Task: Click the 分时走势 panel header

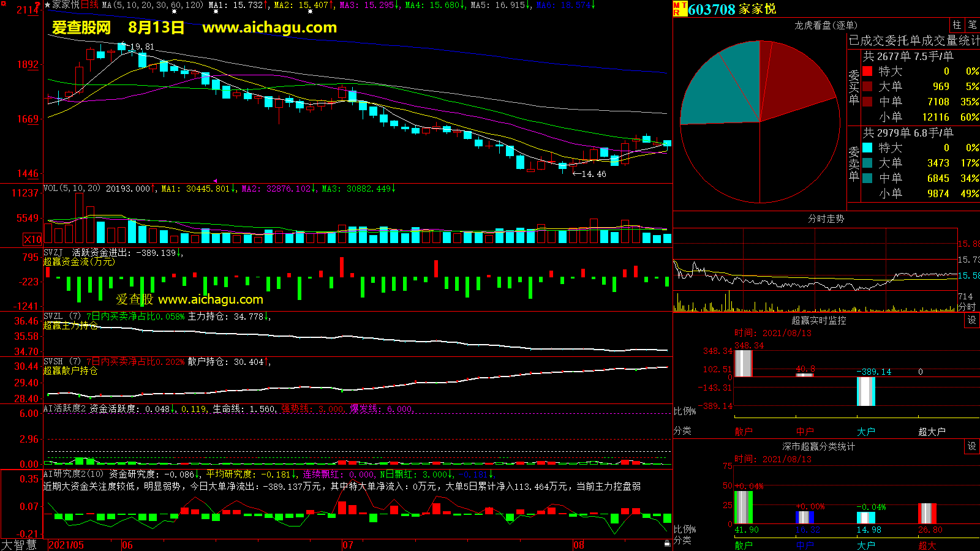Action: 826,219
